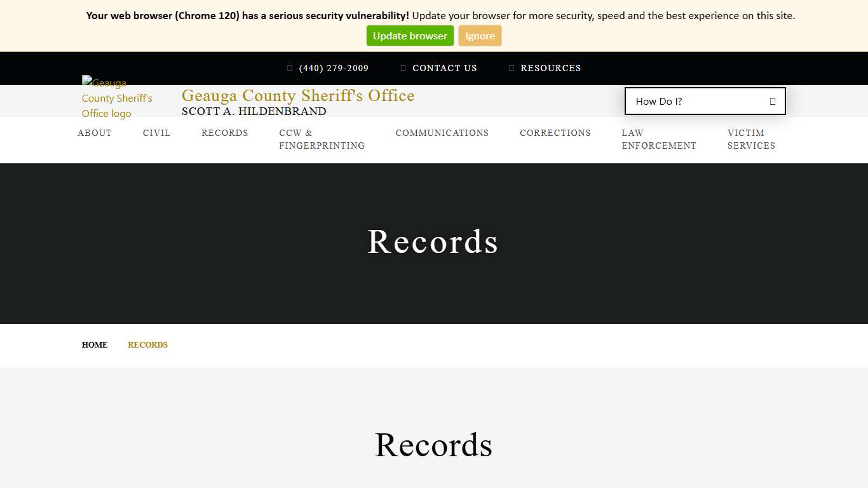Click the search icon in How Do I box
Image resolution: width=868 pixels, height=488 pixels.
[x=772, y=101]
